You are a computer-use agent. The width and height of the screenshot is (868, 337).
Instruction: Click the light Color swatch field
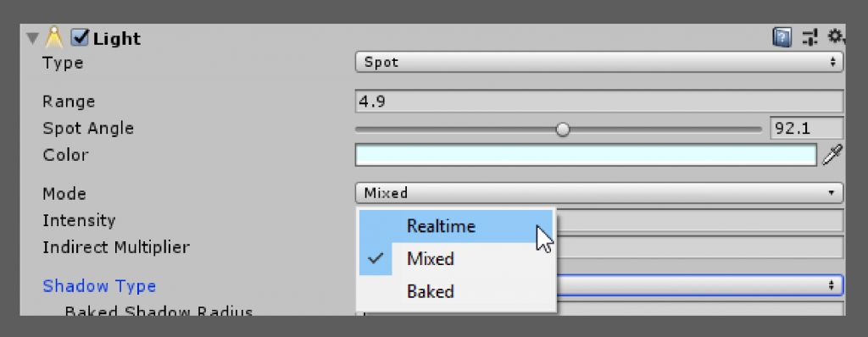click(586, 155)
